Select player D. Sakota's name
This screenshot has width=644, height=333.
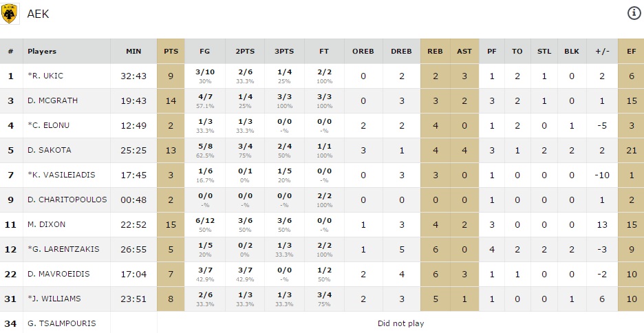[49, 150]
